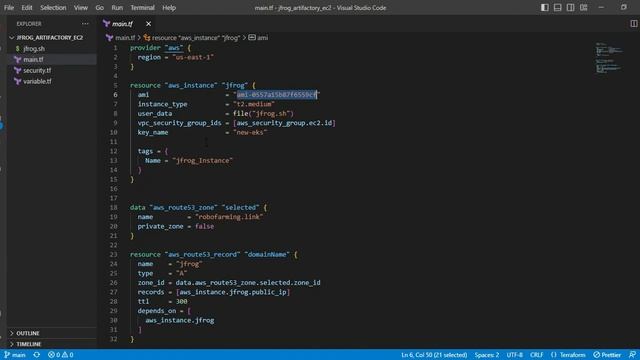The height and width of the screenshot is (360, 640).
Task: Minimize the VS Code window
Action: (601, 7)
